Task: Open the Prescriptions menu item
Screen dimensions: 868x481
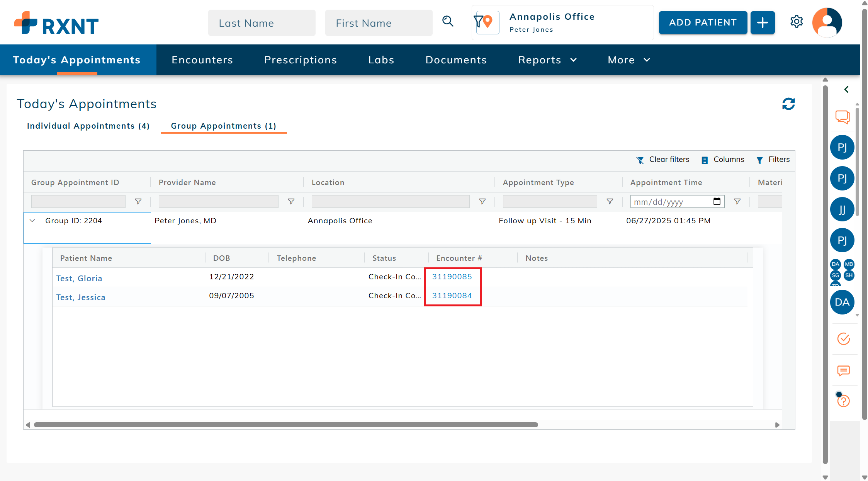Action: (300, 60)
